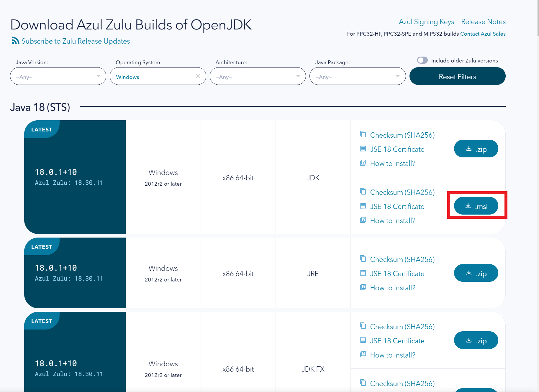Click the help icon beside JRE How to install
This screenshot has width=539, height=392.
(x=363, y=287)
